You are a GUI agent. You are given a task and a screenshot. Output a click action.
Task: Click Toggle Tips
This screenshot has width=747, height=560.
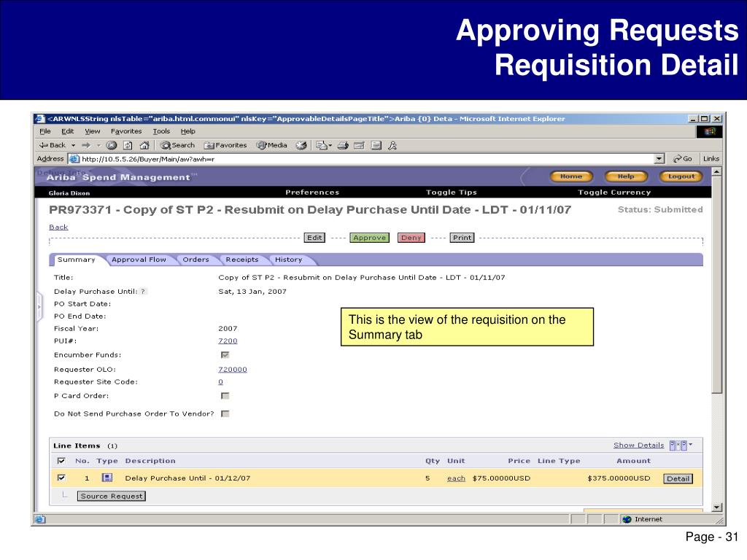451,192
